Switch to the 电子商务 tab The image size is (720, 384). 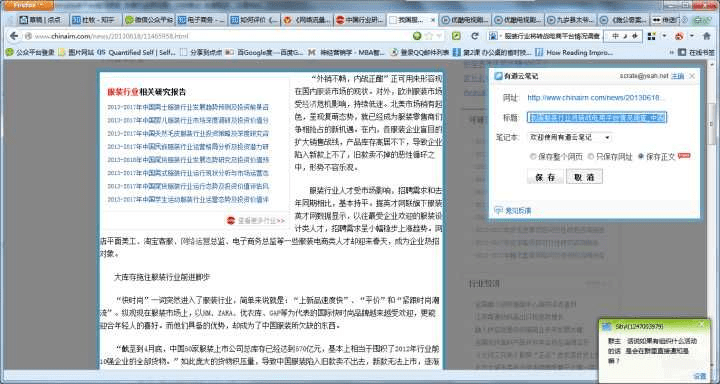tap(201, 20)
